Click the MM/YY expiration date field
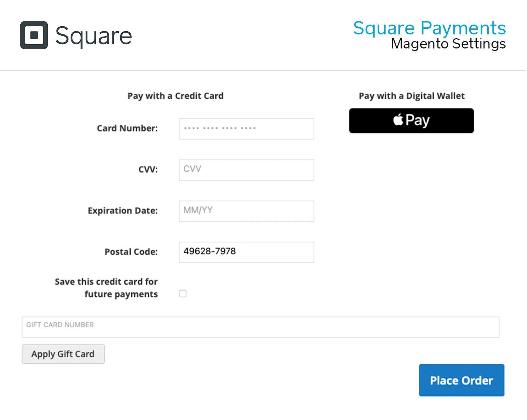 tap(246, 211)
